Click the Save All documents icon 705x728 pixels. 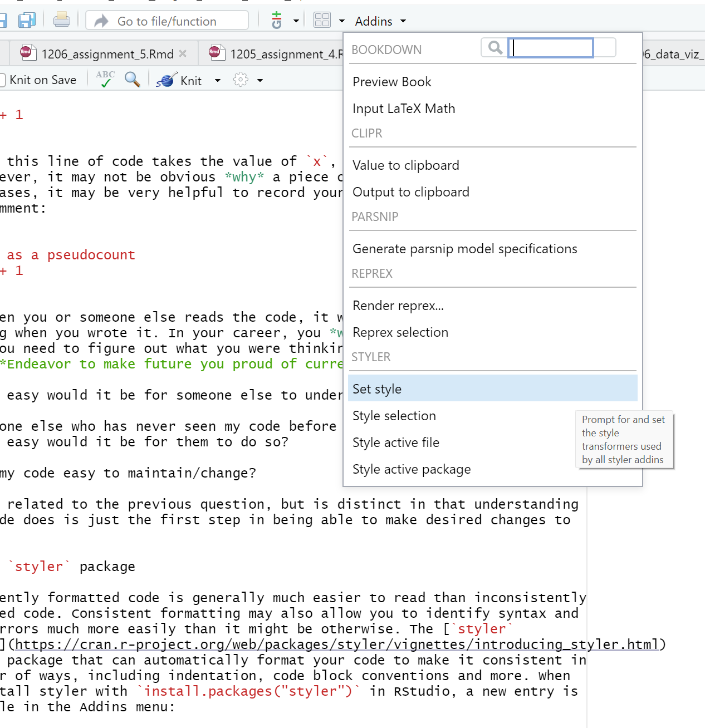tap(27, 21)
